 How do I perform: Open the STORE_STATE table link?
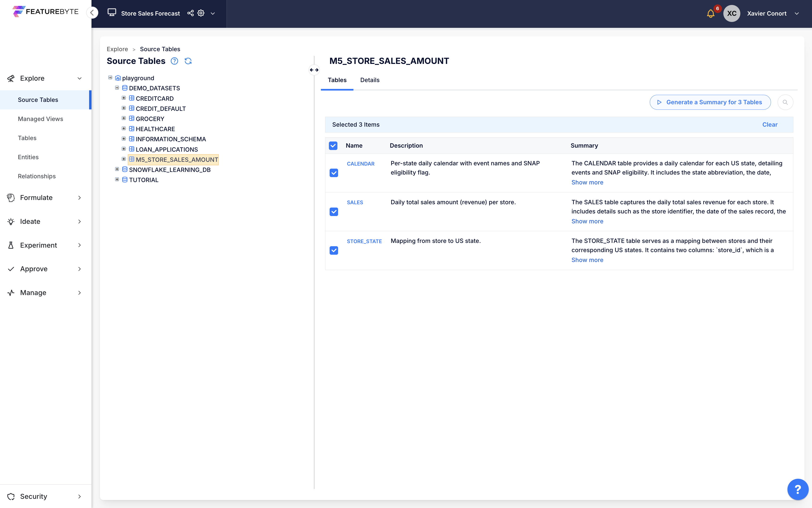(x=364, y=241)
